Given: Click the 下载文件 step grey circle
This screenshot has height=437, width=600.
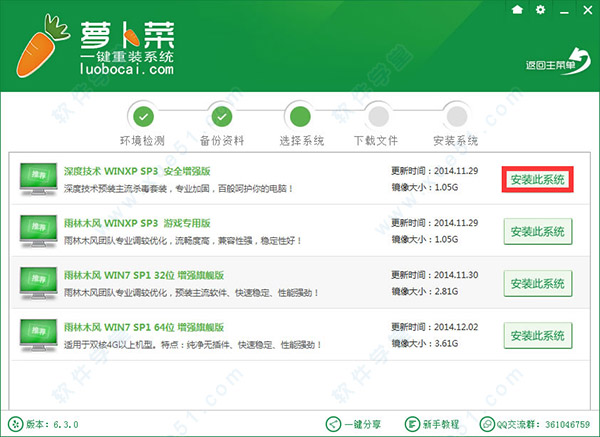Looking at the screenshot, I should [378, 116].
